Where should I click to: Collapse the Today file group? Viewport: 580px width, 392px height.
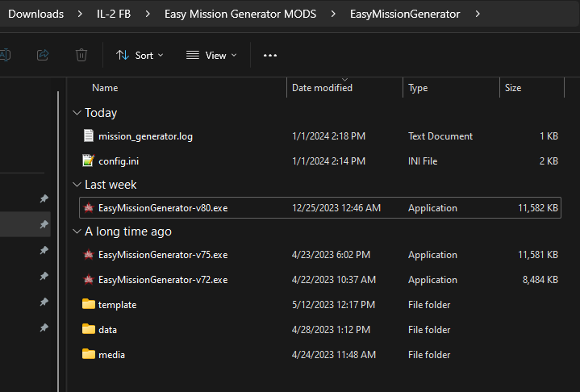click(77, 113)
